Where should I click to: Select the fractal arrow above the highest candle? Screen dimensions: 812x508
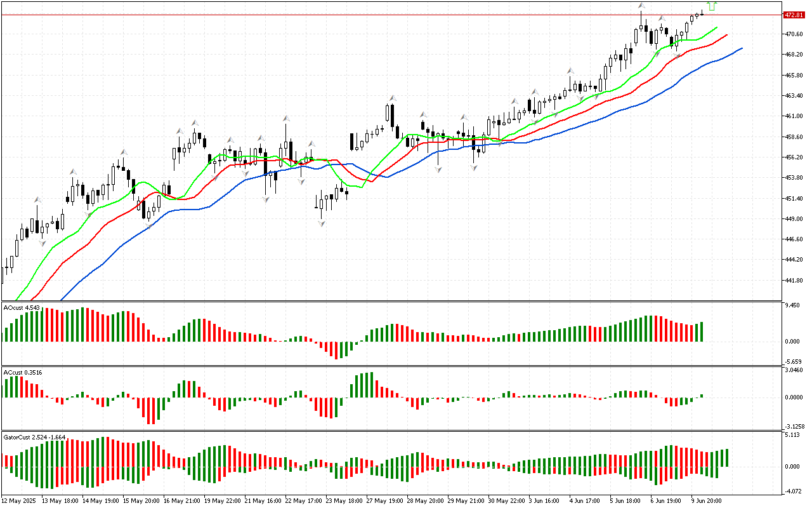[x=641, y=6]
